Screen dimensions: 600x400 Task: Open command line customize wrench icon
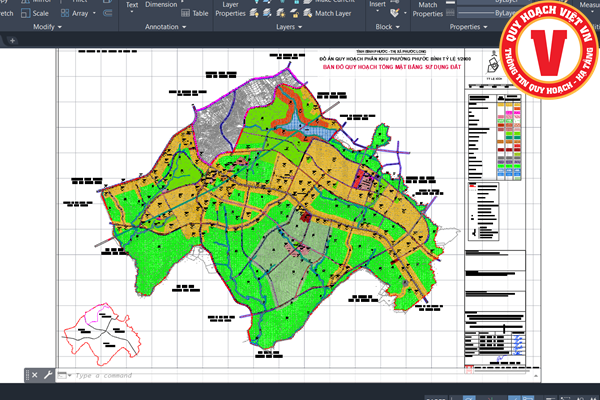pos(48,375)
